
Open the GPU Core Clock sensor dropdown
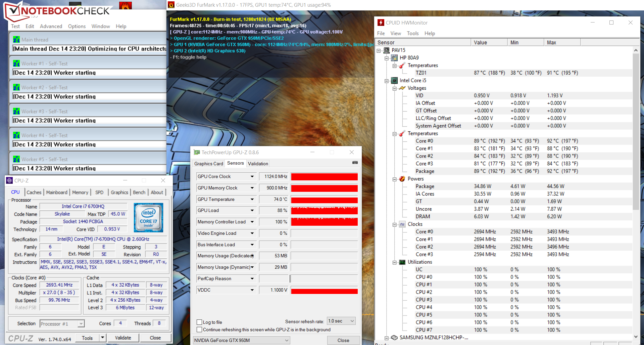[x=252, y=177]
